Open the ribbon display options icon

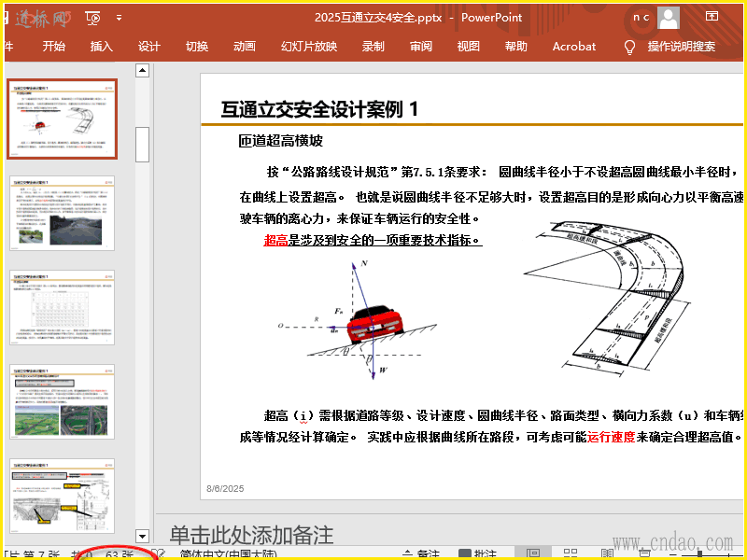coord(712,17)
